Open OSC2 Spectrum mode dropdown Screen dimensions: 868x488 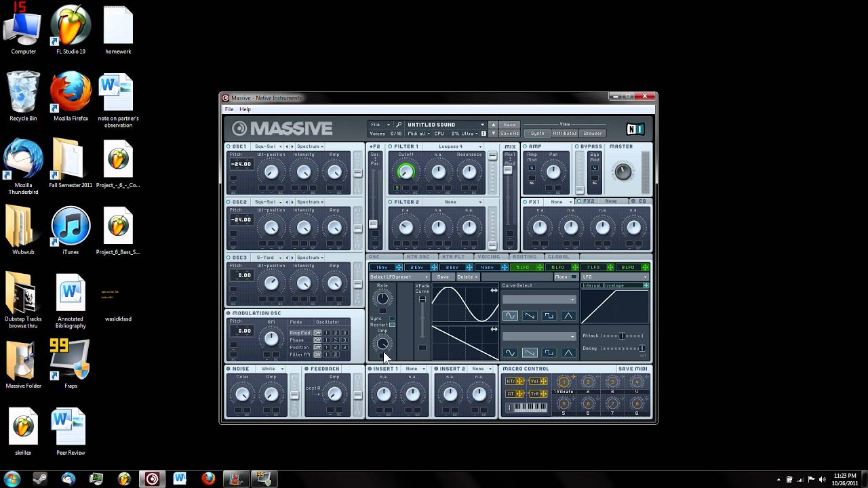tap(310, 202)
